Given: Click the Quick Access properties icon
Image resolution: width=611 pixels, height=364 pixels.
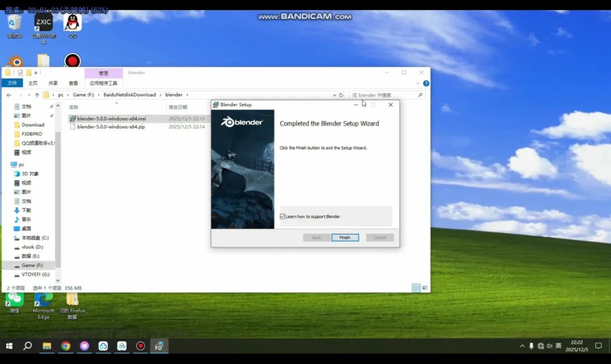Looking at the screenshot, I should (20, 73).
